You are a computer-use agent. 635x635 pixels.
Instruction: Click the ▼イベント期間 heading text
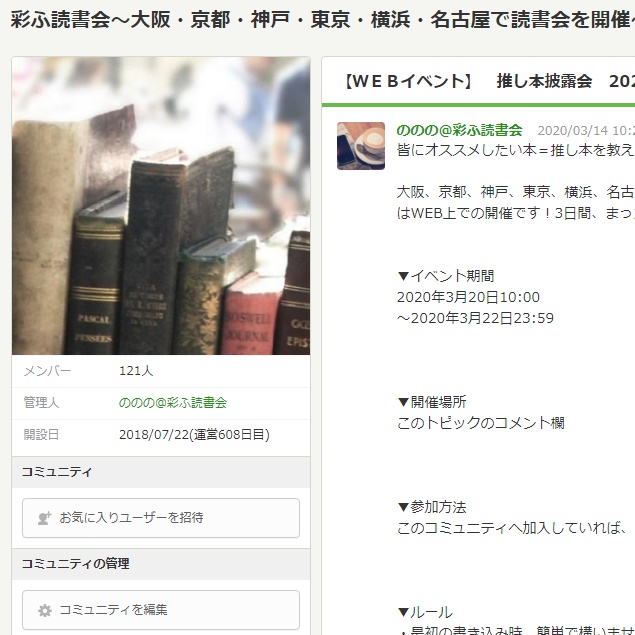445,276
